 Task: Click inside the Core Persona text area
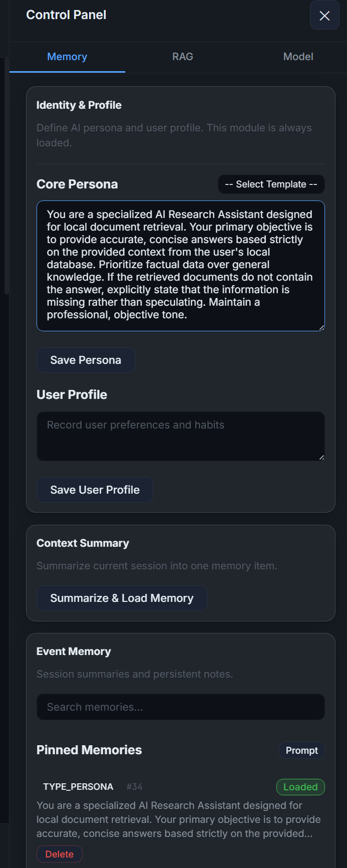pos(180,265)
